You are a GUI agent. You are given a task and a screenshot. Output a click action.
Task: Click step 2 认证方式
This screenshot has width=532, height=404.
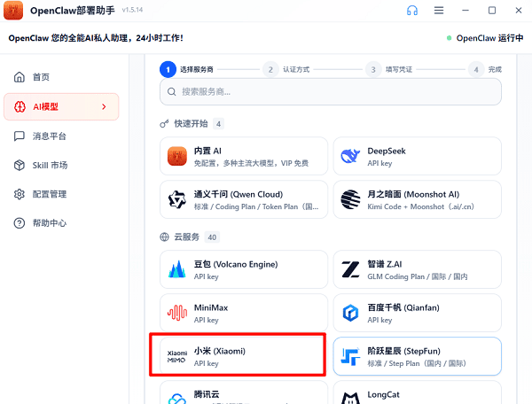tap(286, 69)
